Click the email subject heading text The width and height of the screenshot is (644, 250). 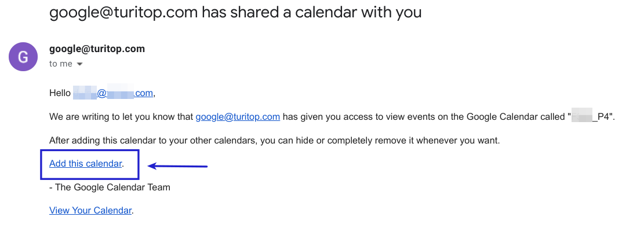[235, 12]
